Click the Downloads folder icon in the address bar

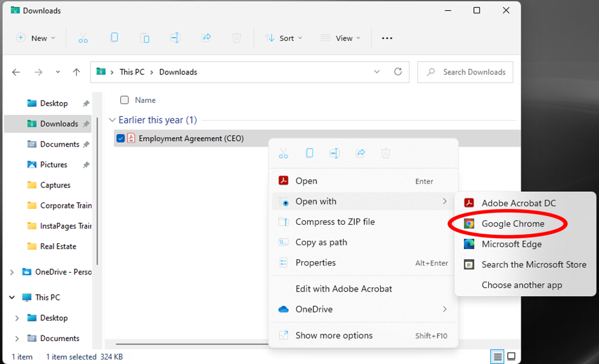click(x=101, y=72)
